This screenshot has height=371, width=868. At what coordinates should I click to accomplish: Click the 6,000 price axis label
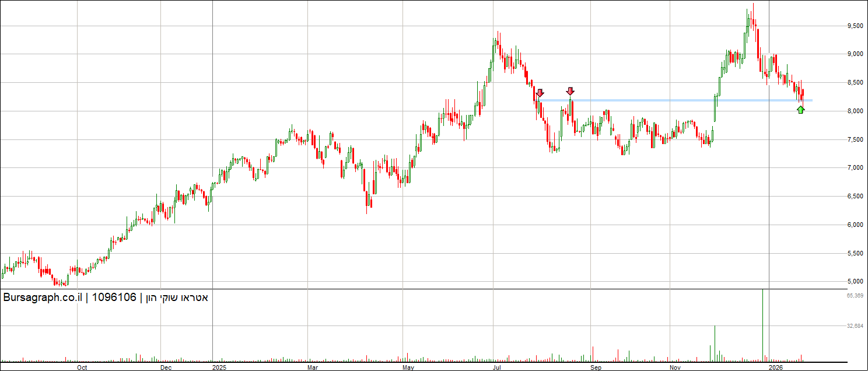pyautogui.click(x=855, y=225)
